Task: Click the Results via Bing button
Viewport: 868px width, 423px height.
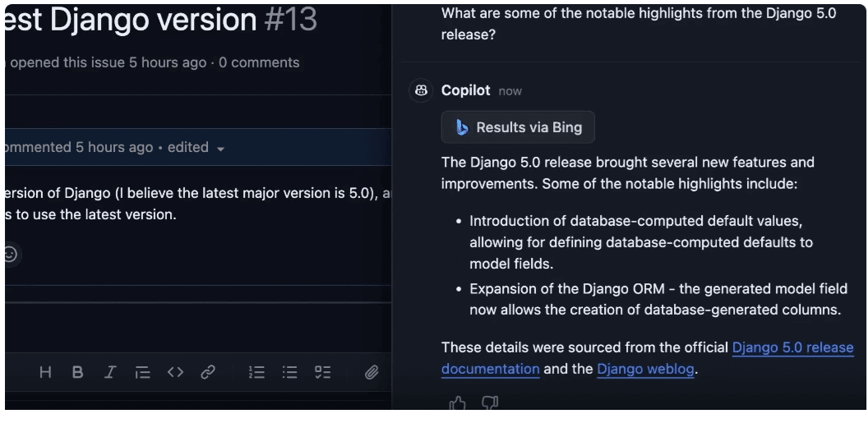Action: coord(518,127)
